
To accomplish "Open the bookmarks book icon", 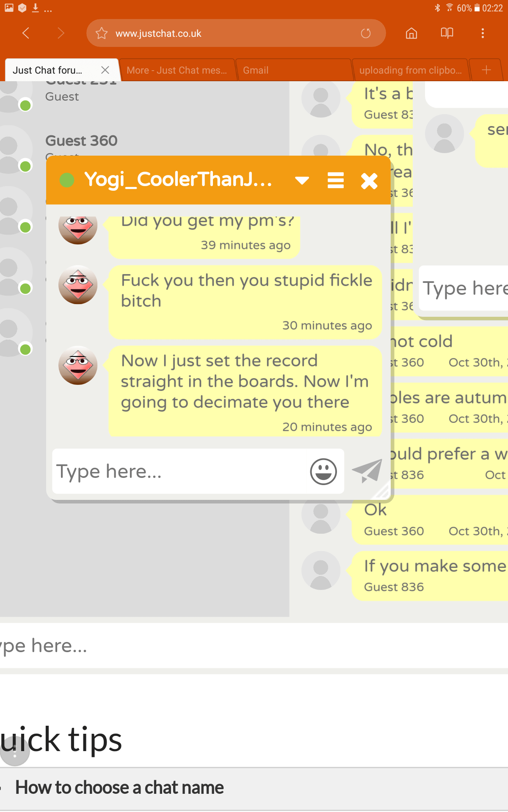I will [447, 33].
